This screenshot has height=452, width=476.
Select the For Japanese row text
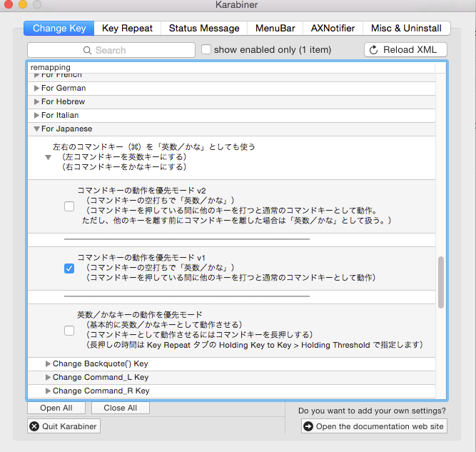tap(67, 129)
